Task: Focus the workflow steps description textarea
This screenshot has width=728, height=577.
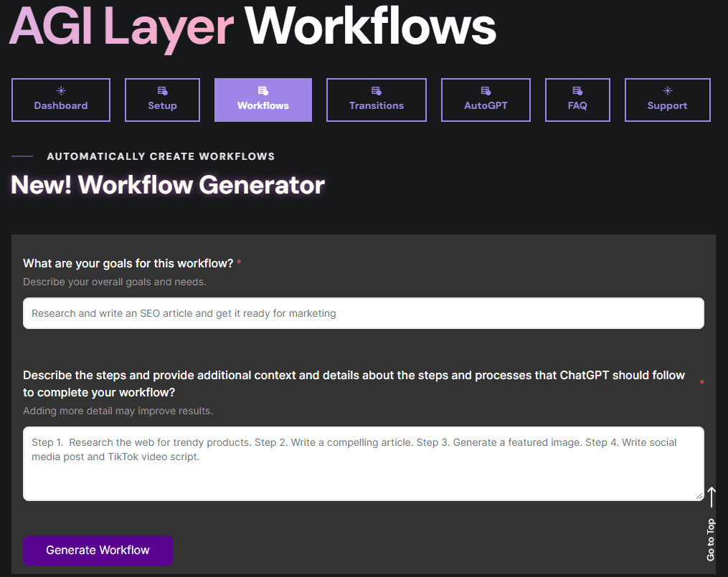Action: tap(364, 463)
